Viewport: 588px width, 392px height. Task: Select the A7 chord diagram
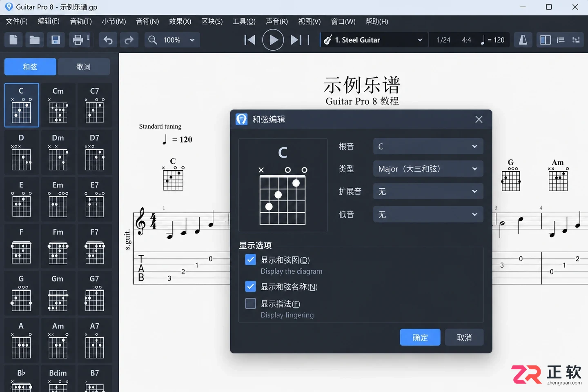(x=94, y=341)
